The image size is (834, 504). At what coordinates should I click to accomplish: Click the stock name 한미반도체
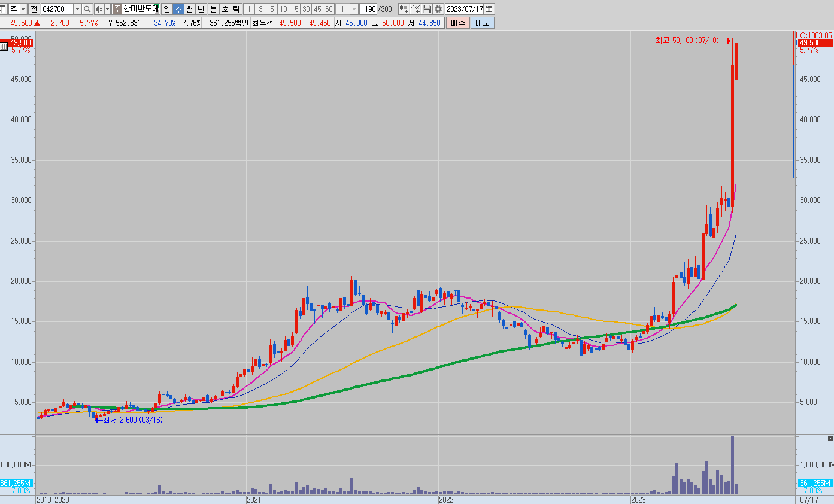[x=140, y=9]
